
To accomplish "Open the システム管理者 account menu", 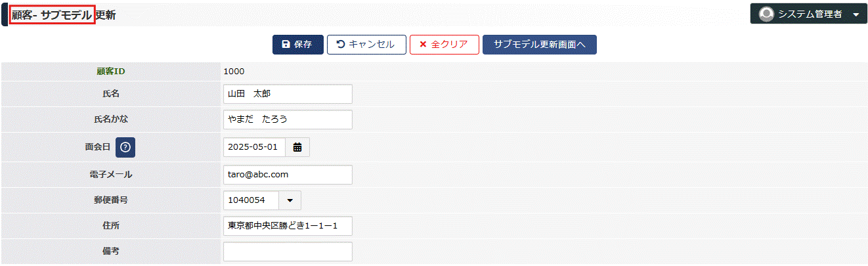I will pyautogui.click(x=809, y=14).
